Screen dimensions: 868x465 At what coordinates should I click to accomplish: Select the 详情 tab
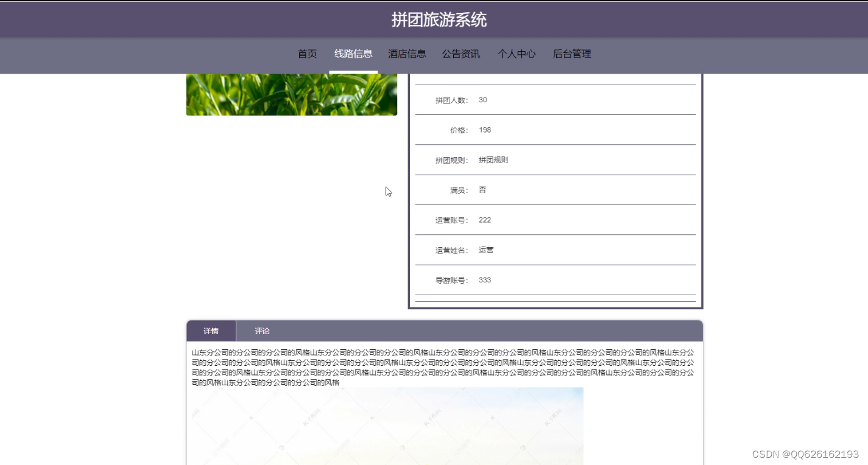point(211,331)
